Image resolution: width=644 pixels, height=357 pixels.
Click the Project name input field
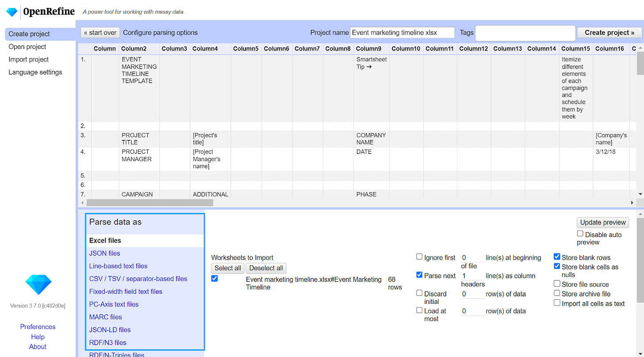[402, 33]
